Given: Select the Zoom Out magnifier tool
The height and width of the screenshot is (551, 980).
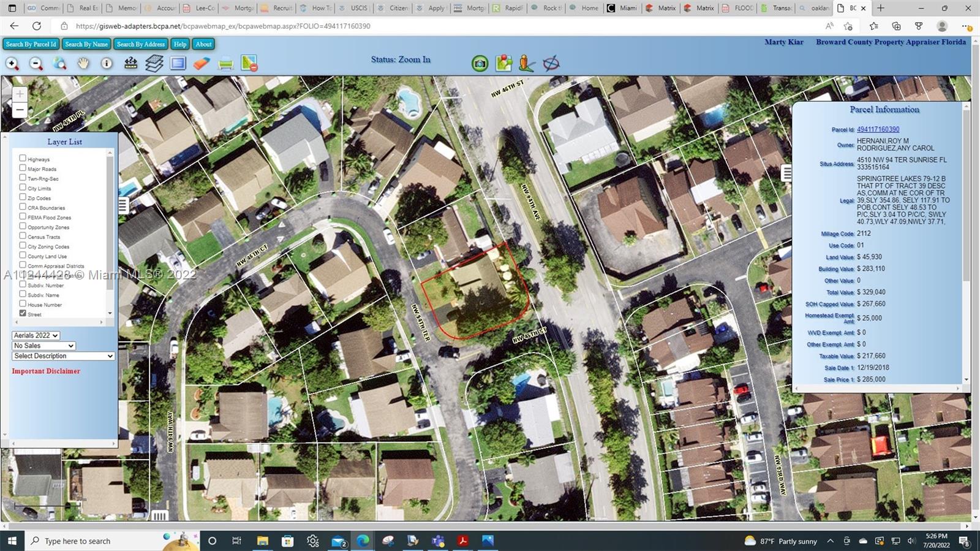Looking at the screenshot, I should pyautogui.click(x=36, y=64).
